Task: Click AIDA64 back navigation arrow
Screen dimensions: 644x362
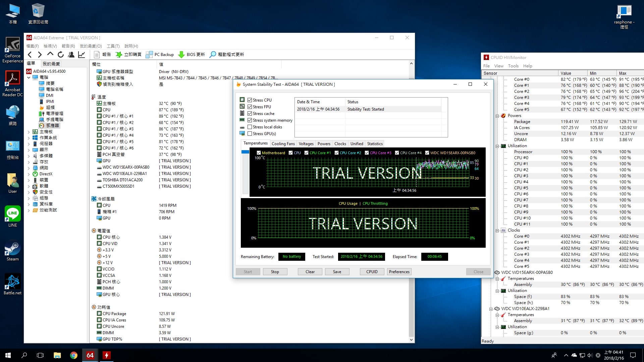Action: click(30, 55)
